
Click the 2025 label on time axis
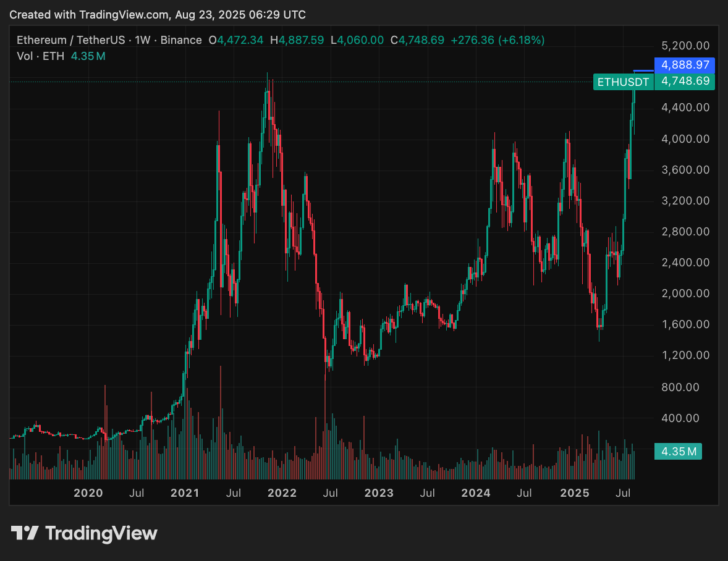575,493
